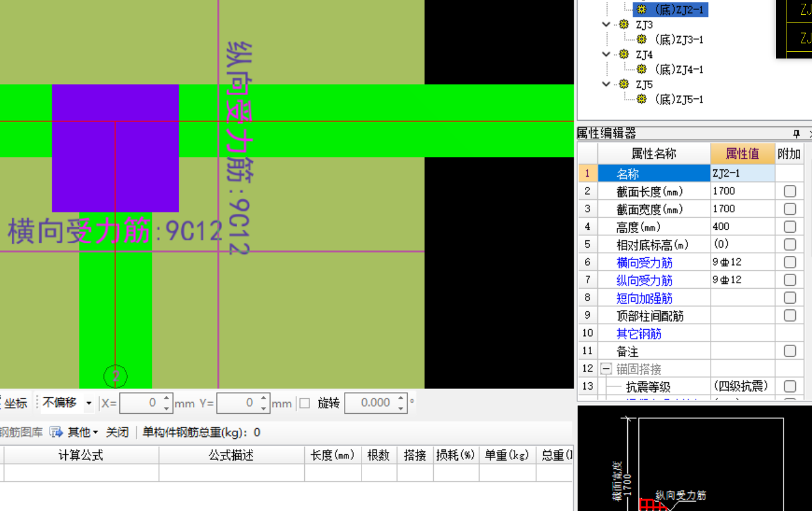
Task: Click the gear icon of (底)ZJ2-1
Action: [x=642, y=9]
